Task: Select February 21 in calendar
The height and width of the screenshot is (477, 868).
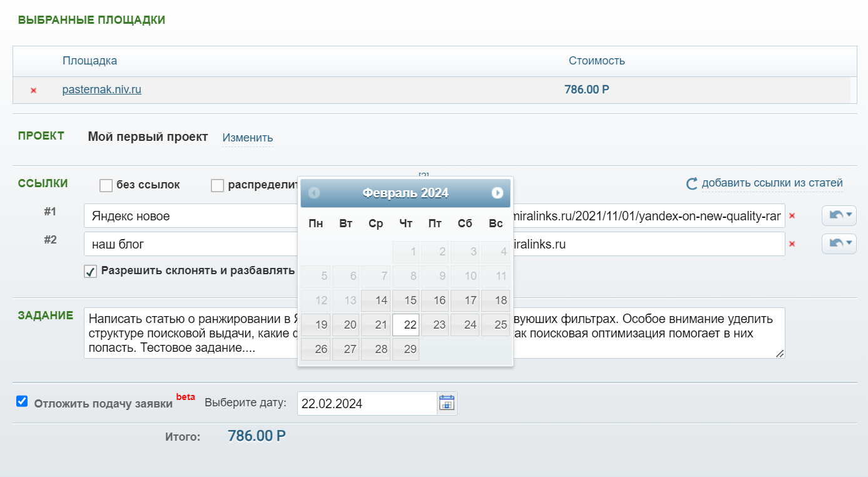Action: [x=375, y=325]
